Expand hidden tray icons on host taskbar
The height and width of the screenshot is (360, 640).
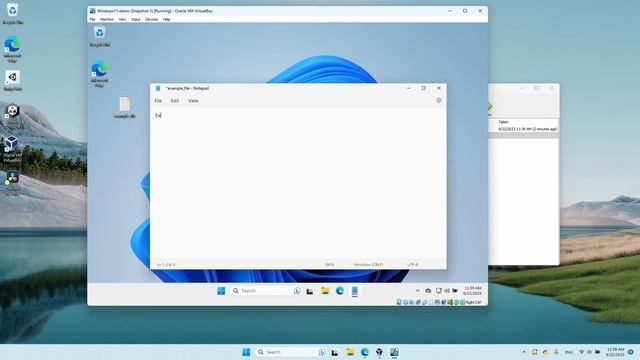[x=524, y=352]
